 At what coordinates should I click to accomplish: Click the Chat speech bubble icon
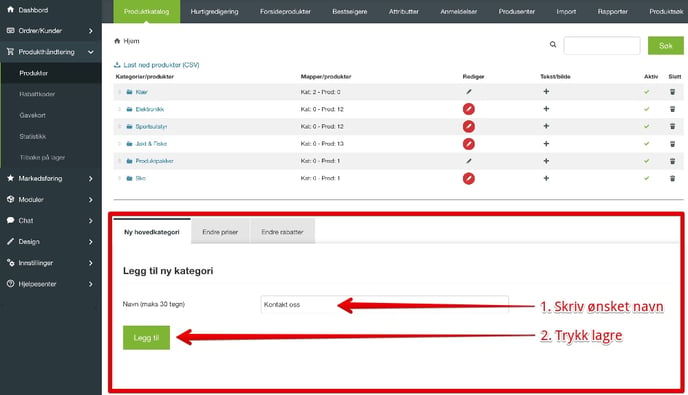[11, 220]
